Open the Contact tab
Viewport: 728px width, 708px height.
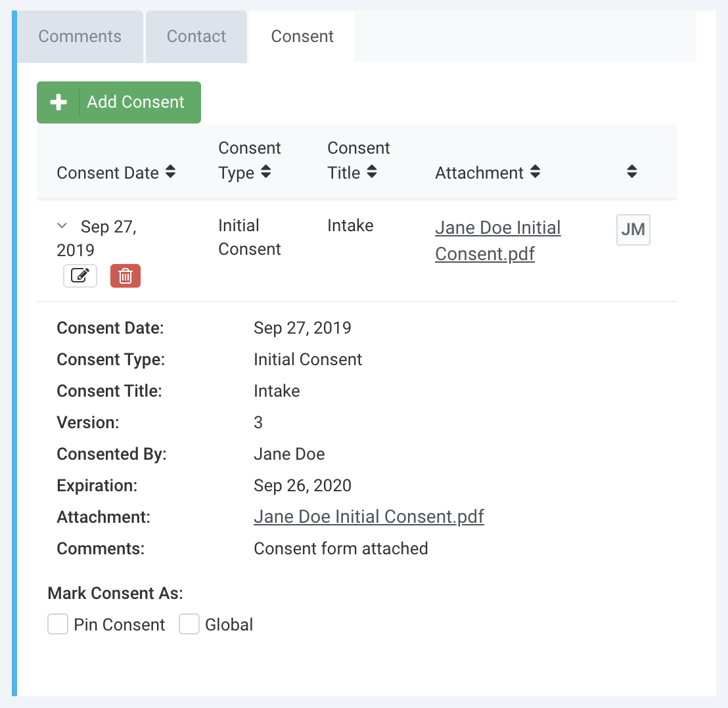pyautogui.click(x=196, y=37)
